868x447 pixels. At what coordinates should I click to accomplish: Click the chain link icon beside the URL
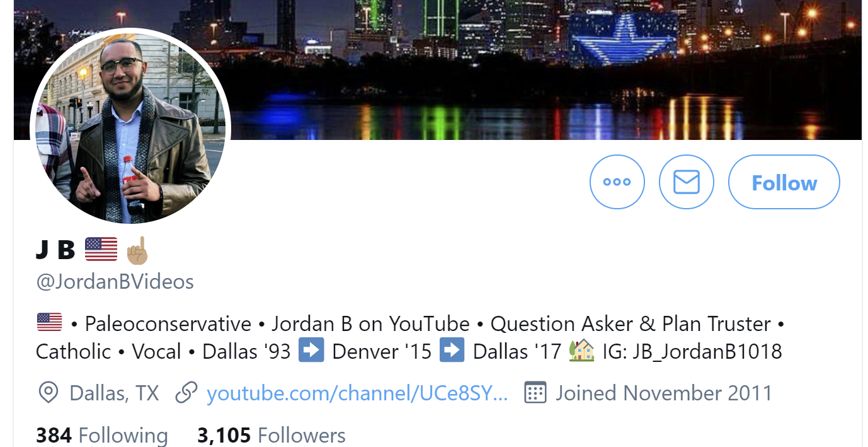pyautogui.click(x=186, y=393)
